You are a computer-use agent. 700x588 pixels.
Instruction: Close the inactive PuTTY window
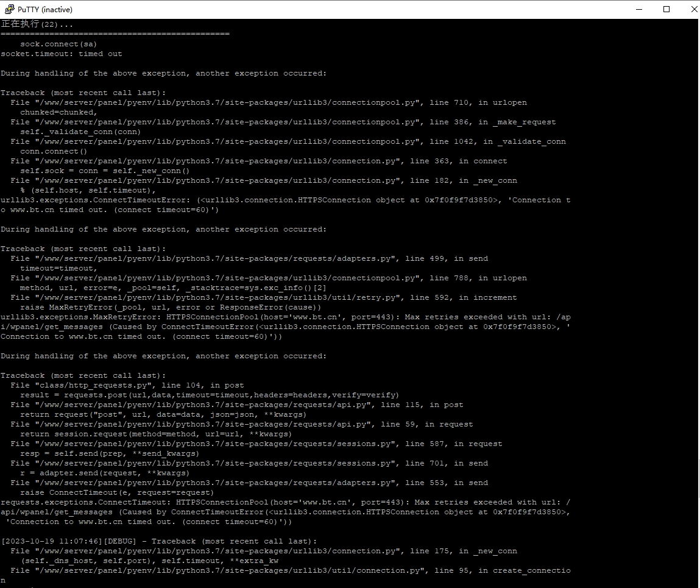coord(693,9)
